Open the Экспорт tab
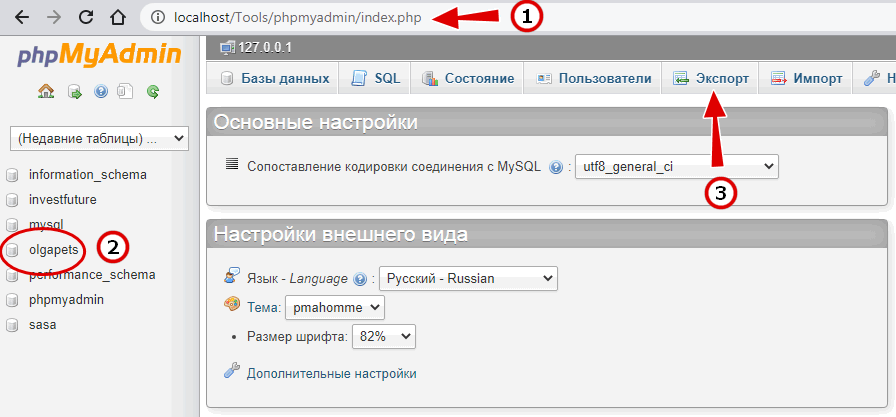The image size is (896, 417). point(710,78)
